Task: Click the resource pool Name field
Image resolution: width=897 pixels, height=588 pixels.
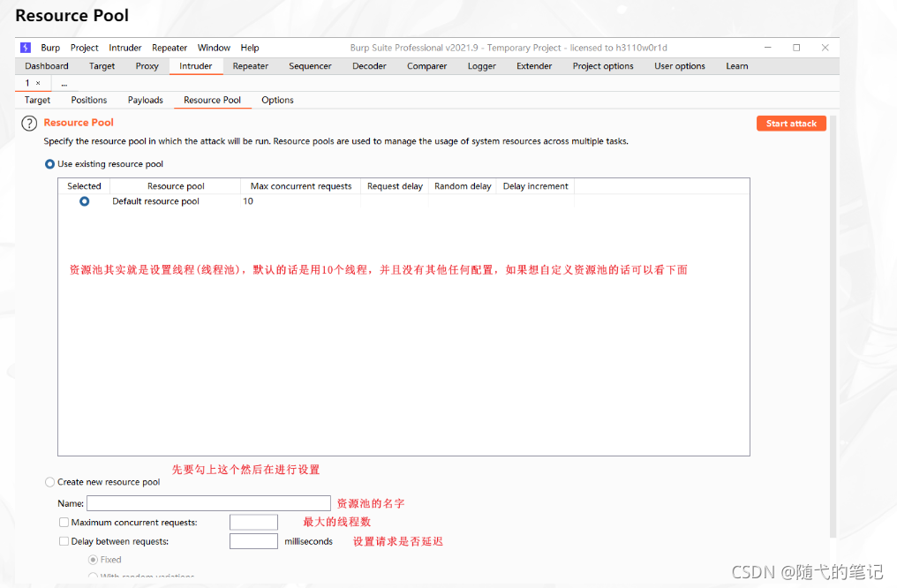Action: [x=209, y=503]
